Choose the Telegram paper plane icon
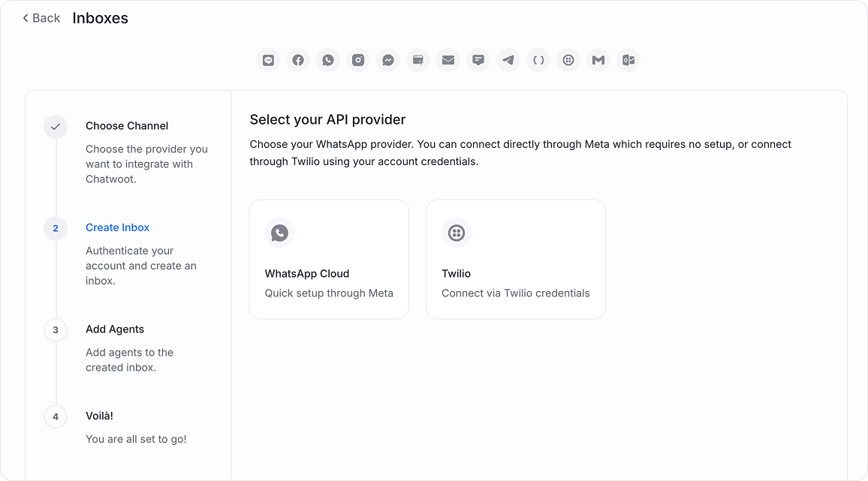The height and width of the screenshot is (481, 868). pyautogui.click(x=508, y=60)
